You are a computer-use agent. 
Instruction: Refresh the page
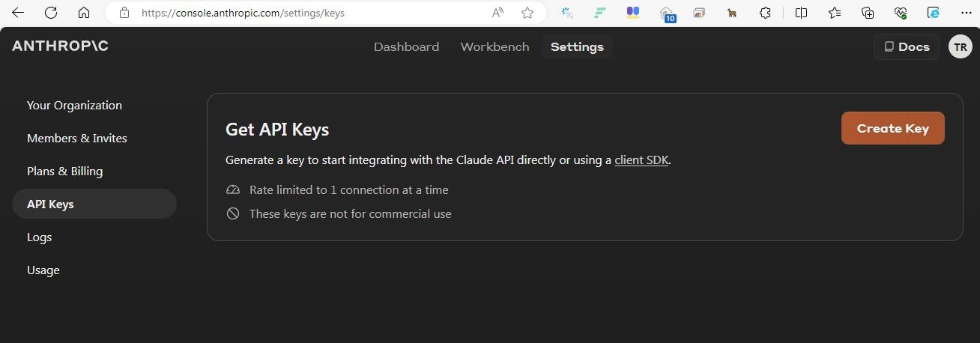[x=51, y=13]
